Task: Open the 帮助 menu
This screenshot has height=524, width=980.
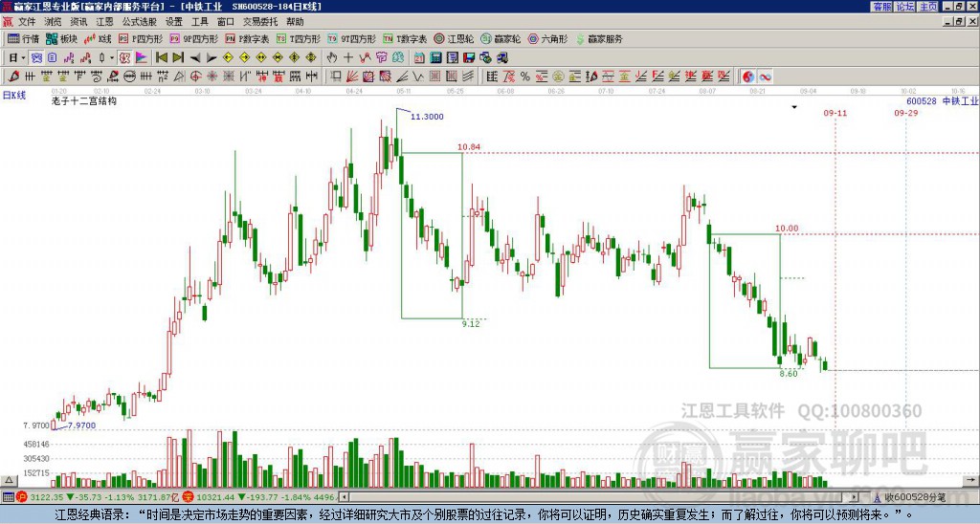Action: coord(295,22)
